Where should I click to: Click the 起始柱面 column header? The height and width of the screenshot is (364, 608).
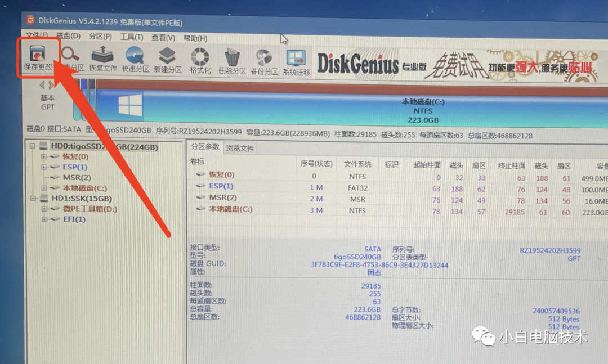pos(427,165)
